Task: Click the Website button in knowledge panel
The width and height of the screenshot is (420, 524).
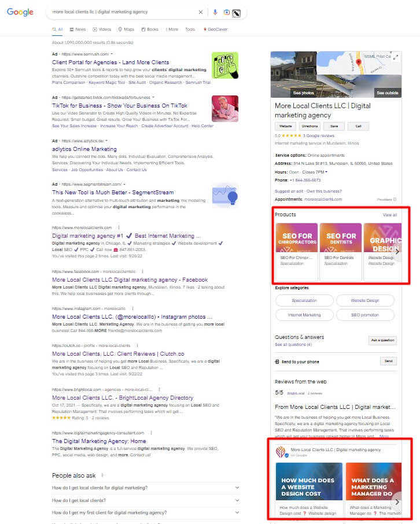Action: coord(286,126)
